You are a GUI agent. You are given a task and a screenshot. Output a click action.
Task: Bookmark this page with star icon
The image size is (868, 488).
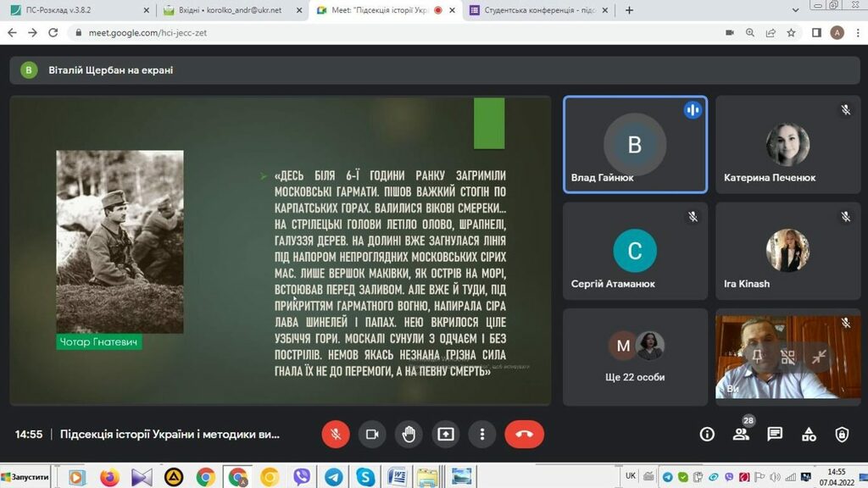[x=791, y=33]
